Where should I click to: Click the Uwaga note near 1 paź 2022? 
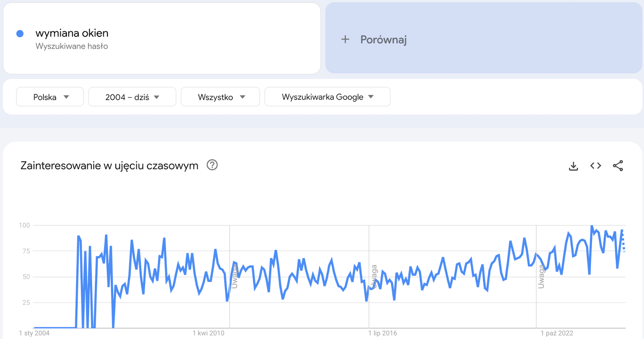541,277
